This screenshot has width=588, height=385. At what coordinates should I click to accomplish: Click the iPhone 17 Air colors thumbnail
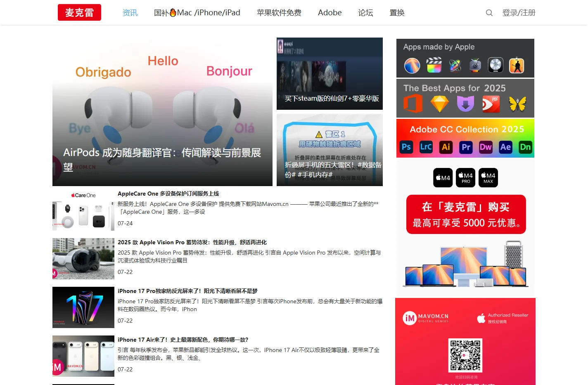coord(83,356)
